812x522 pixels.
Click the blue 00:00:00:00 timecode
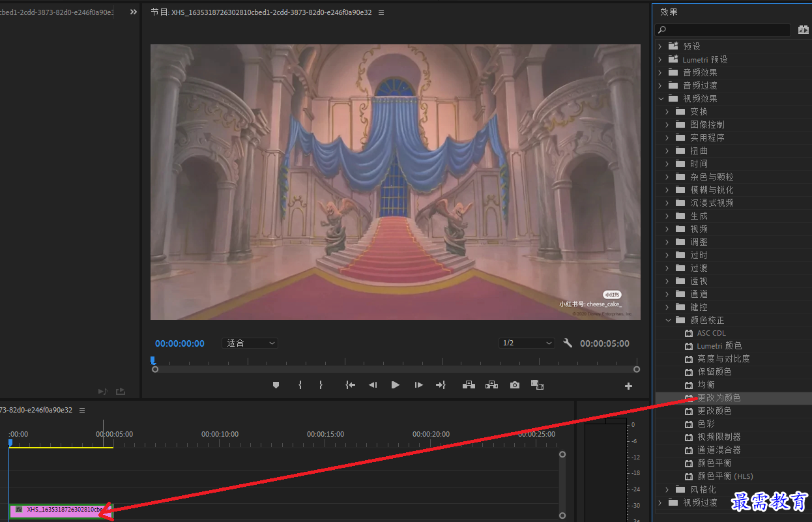(180, 343)
